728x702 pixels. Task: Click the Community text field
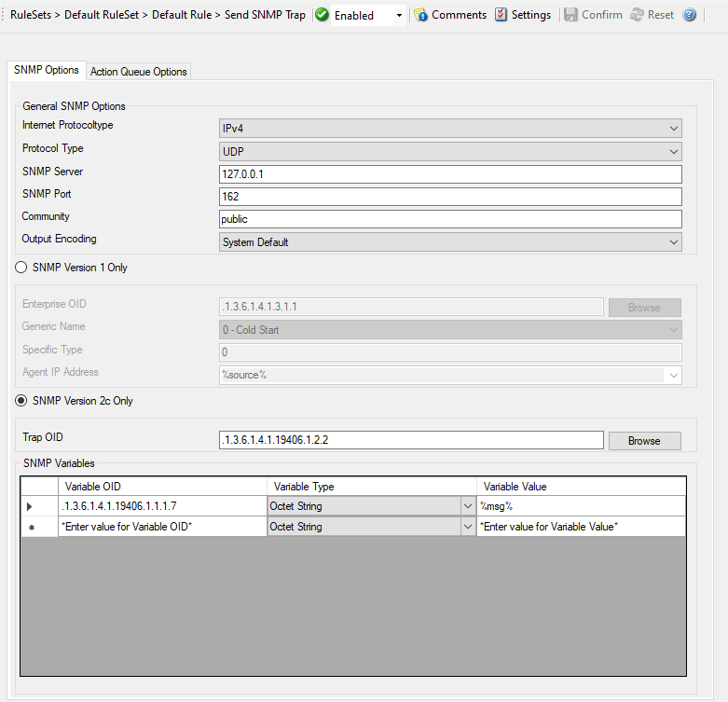(x=449, y=219)
